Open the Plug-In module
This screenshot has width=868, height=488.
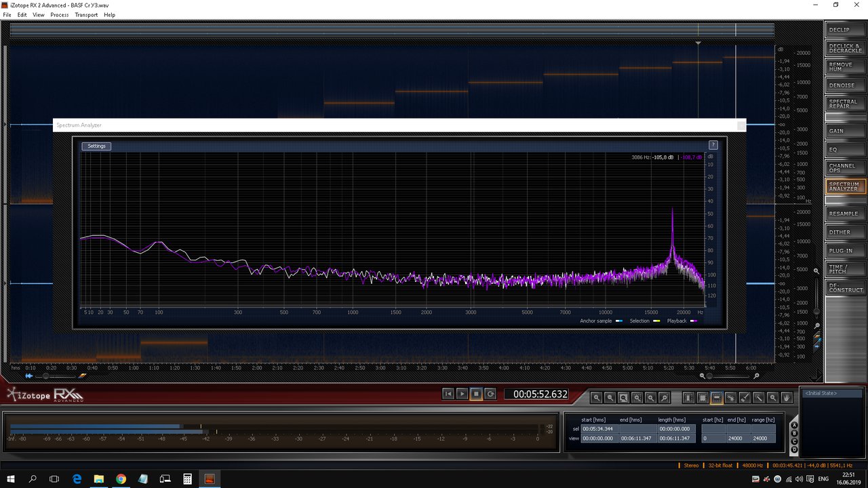[x=844, y=250]
